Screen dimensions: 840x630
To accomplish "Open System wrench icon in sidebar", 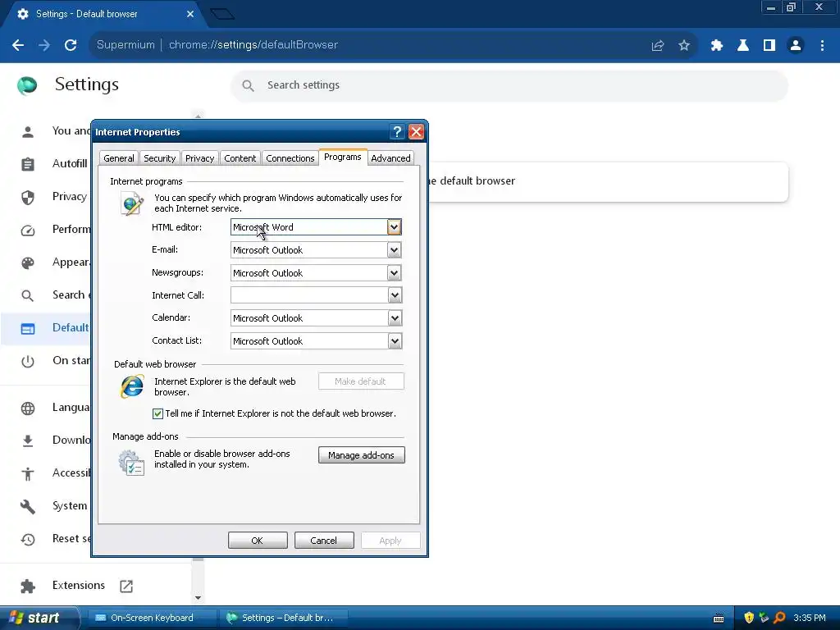I will pos(28,506).
